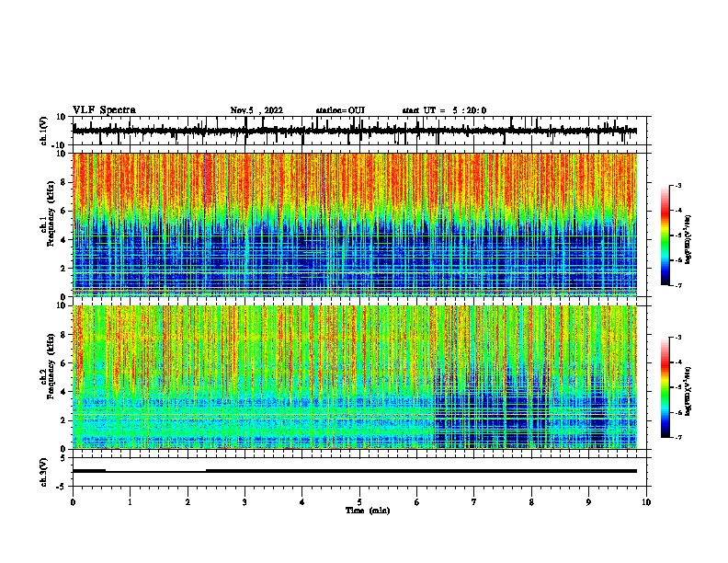The width and height of the screenshot is (728, 563).
Task: Click the ch.1 spectrogram color scale bar
Action: 665,236
